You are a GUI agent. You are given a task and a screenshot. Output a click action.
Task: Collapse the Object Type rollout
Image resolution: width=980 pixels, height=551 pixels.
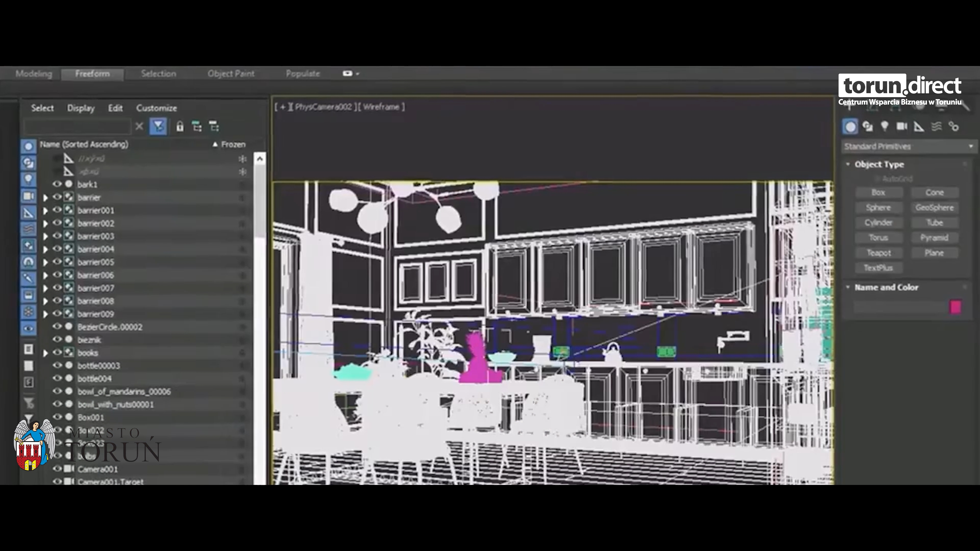tap(848, 164)
